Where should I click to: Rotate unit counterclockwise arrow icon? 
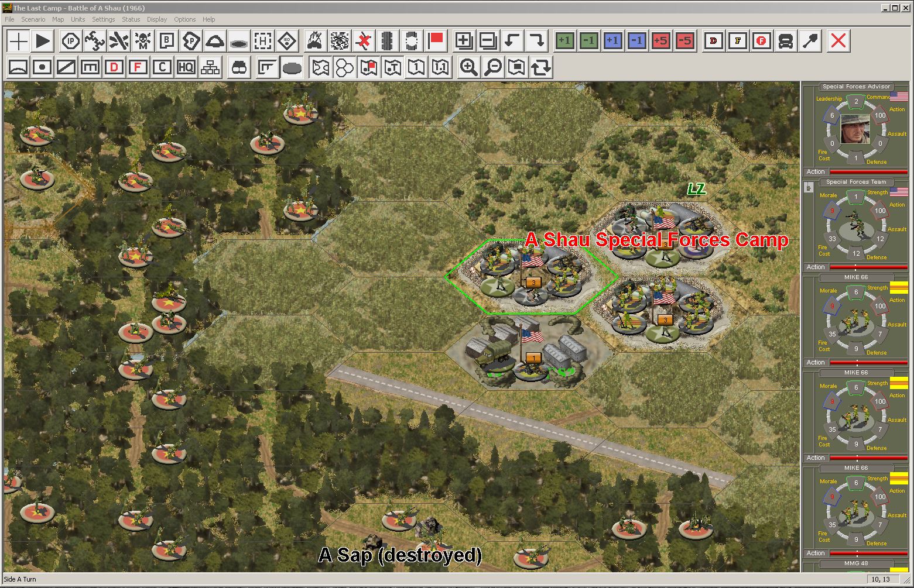pyautogui.click(x=512, y=41)
